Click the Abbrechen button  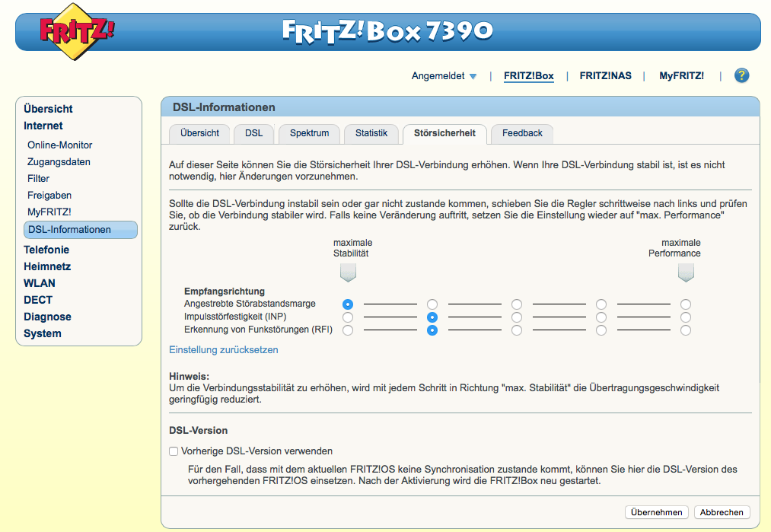coord(722,512)
